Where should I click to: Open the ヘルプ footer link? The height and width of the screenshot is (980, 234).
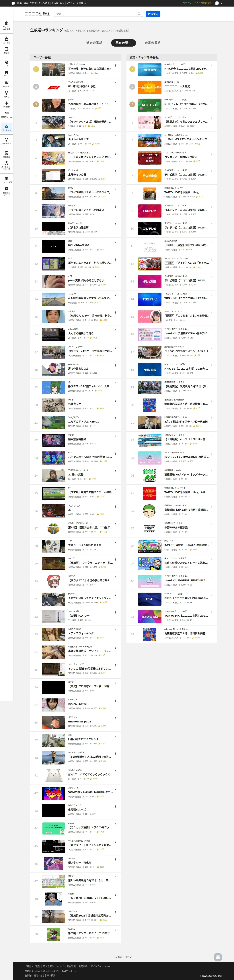pyautogui.click(x=61, y=966)
